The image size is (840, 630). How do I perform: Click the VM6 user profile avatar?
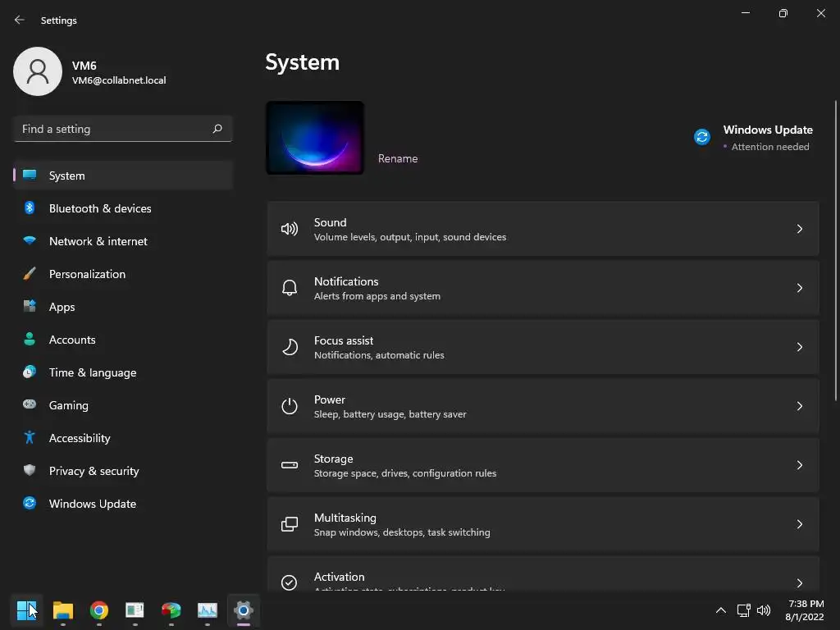[x=38, y=71]
